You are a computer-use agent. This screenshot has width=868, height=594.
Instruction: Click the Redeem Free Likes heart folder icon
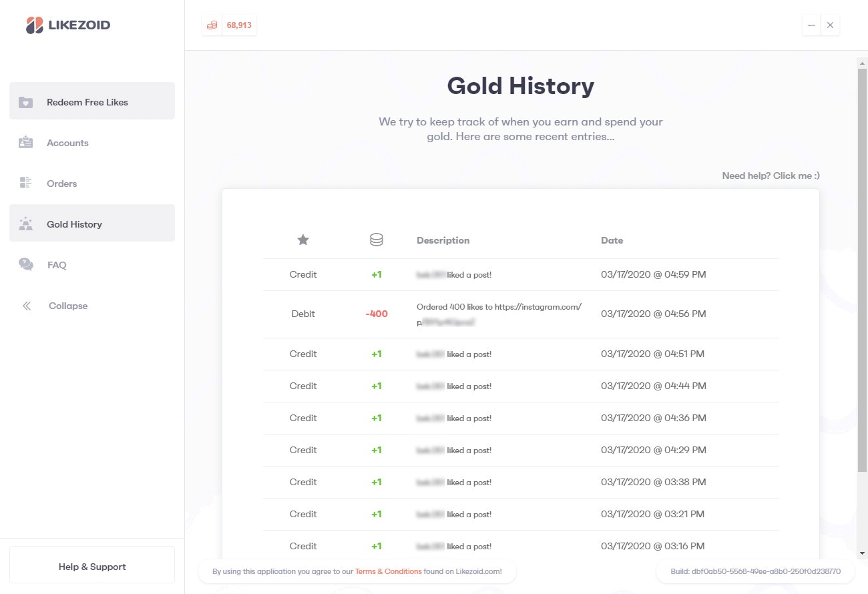(x=26, y=102)
